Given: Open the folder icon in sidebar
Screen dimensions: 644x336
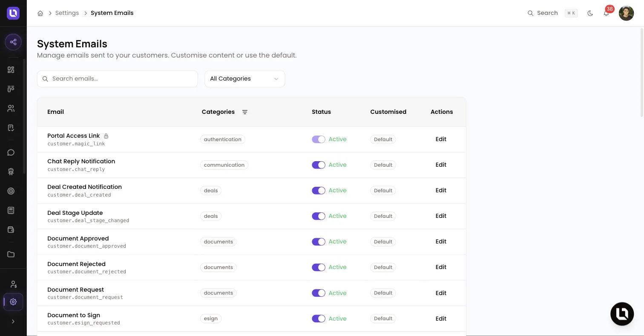Looking at the screenshot, I should (x=11, y=255).
